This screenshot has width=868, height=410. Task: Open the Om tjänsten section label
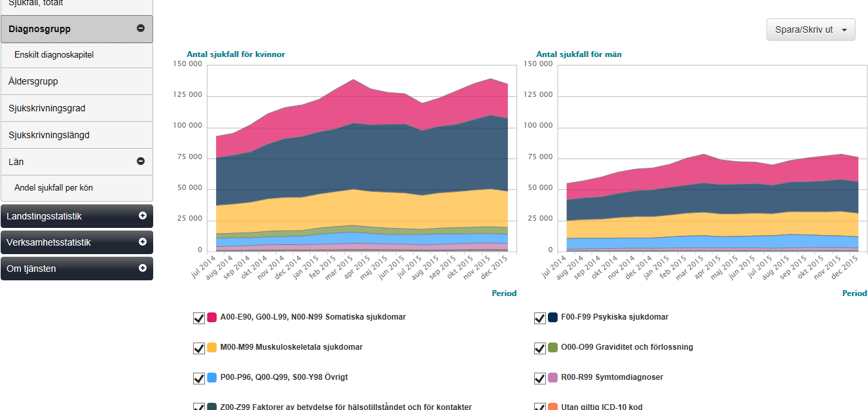click(x=31, y=269)
